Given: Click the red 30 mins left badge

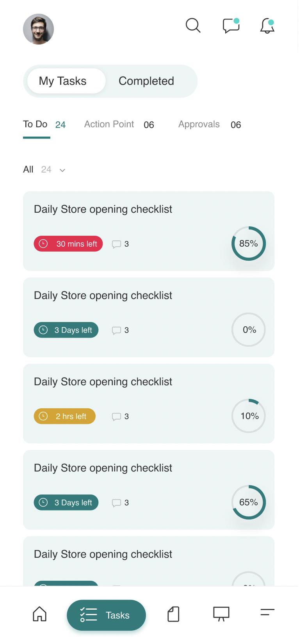Looking at the screenshot, I should [x=68, y=244].
